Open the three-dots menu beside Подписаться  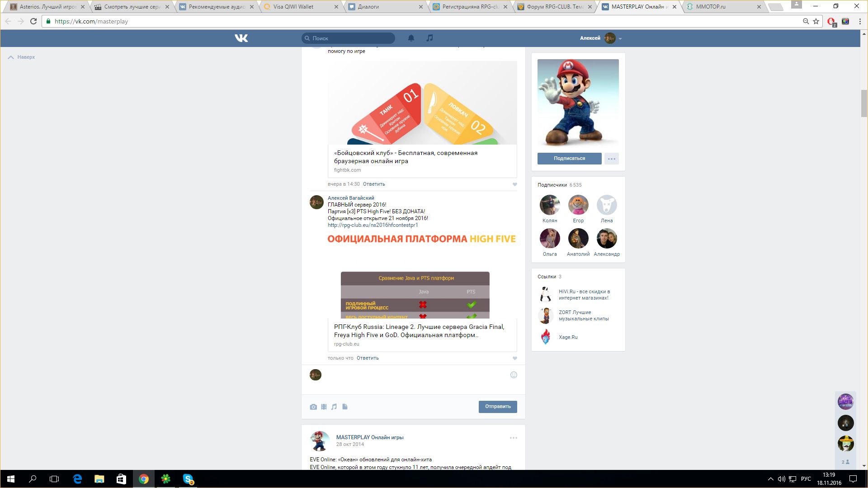(x=612, y=159)
